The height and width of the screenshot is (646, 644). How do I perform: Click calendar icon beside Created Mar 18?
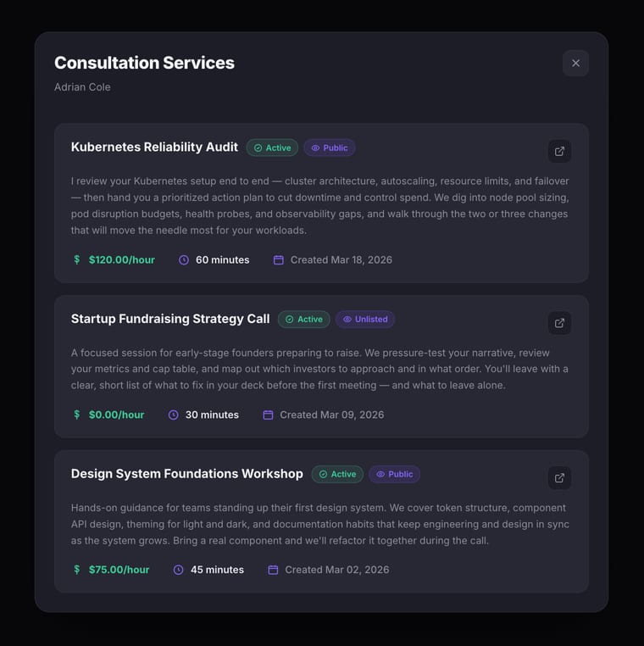[x=278, y=260]
